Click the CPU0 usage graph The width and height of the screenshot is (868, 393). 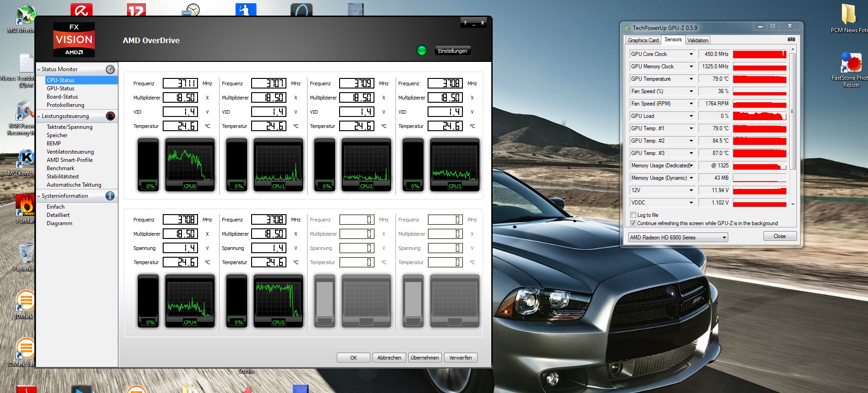coord(190,165)
